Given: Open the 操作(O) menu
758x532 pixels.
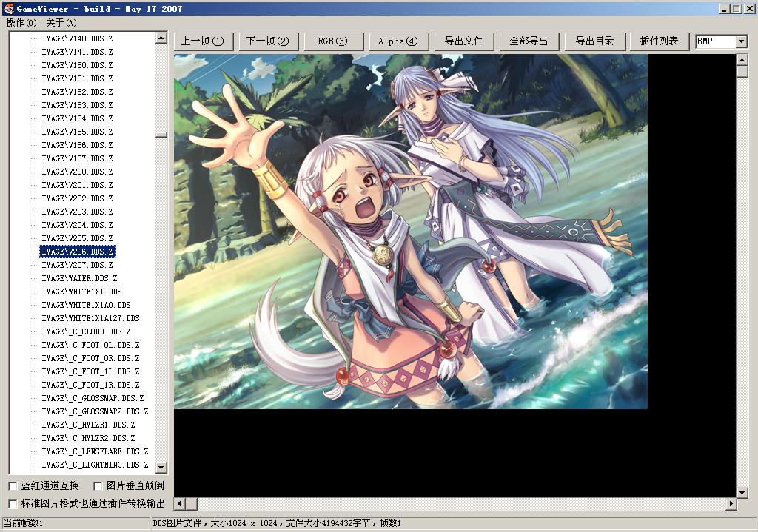Looking at the screenshot, I should [21, 23].
